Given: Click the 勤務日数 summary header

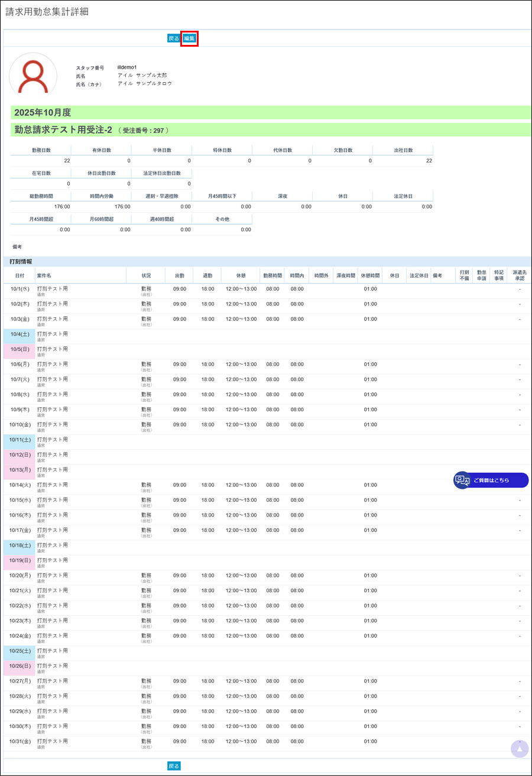Looking at the screenshot, I should (41, 150).
